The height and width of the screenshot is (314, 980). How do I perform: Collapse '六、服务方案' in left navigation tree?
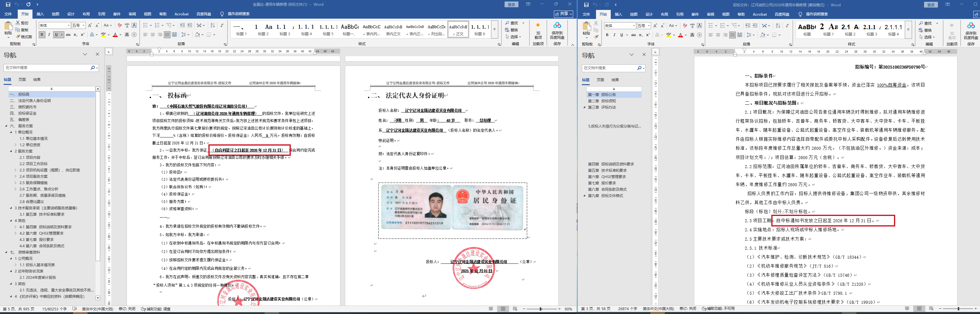[x=7, y=126]
